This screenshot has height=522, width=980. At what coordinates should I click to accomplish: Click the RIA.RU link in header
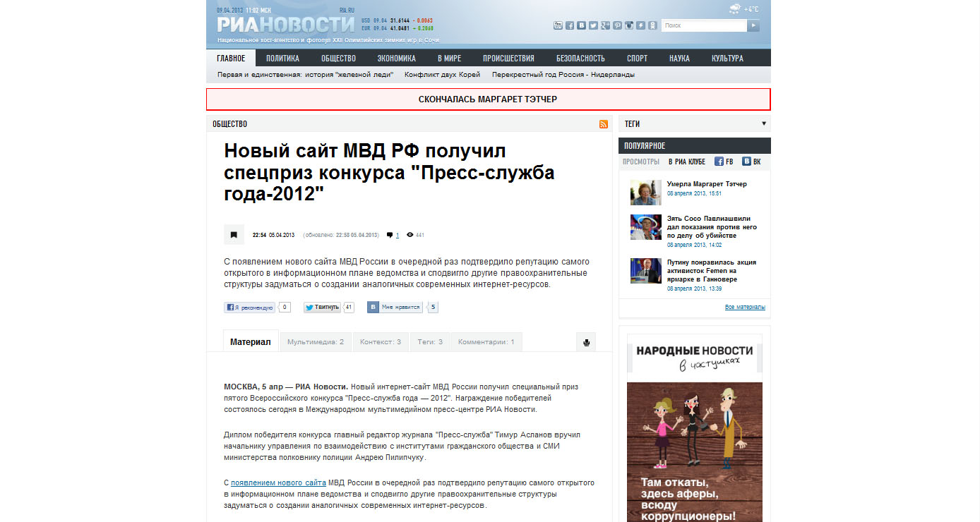click(347, 10)
